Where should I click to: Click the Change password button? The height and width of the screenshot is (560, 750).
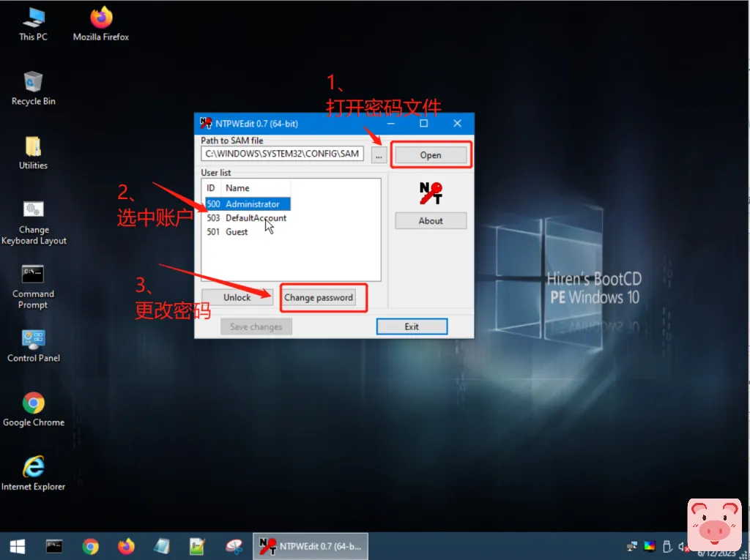click(x=319, y=297)
